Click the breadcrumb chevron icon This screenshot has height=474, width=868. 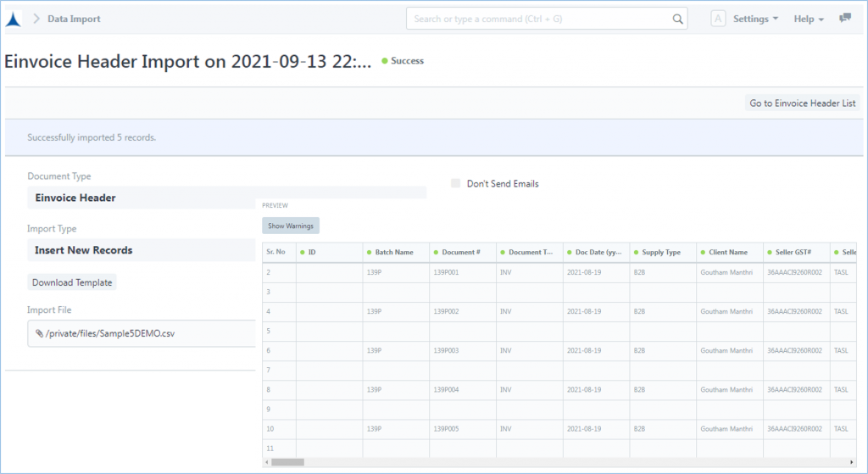click(x=36, y=19)
